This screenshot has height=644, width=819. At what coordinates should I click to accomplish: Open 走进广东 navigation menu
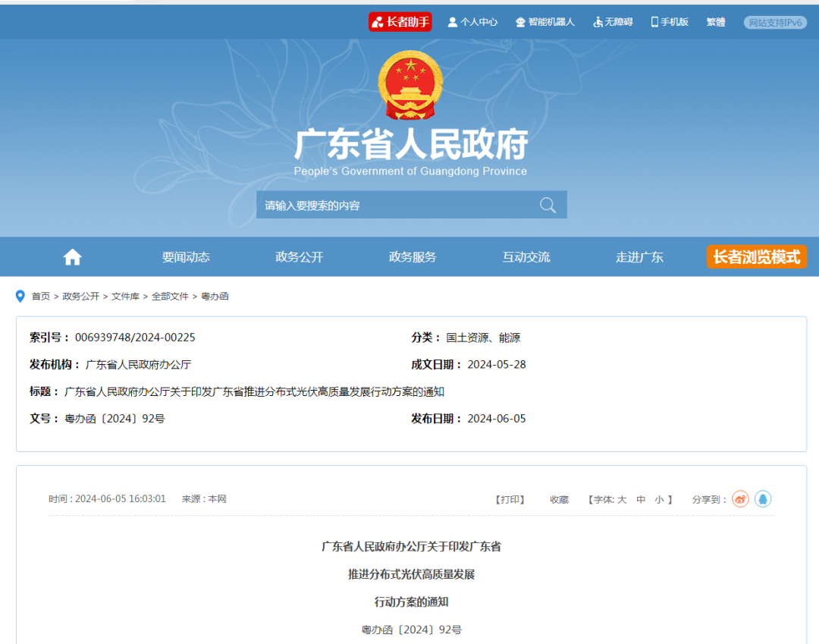tap(639, 257)
